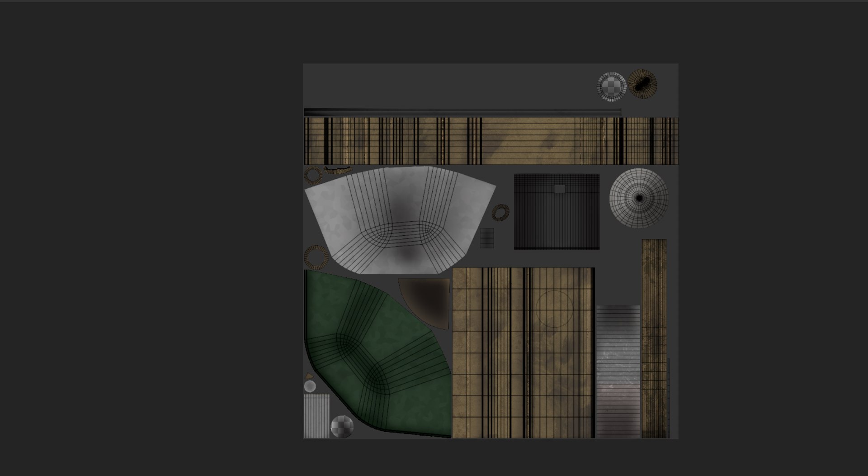Click the black square UV island
The height and width of the screenshot is (476, 868).
click(557, 211)
